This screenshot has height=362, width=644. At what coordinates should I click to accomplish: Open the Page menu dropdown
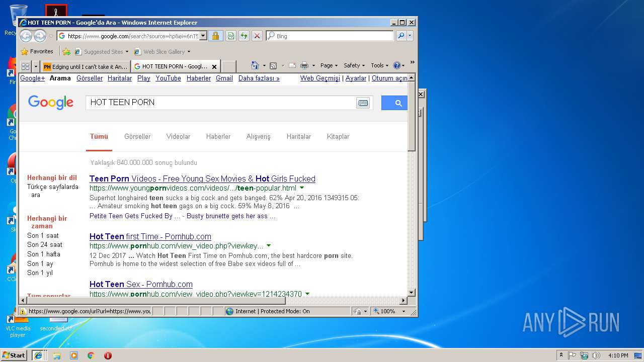click(x=329, y=65)
